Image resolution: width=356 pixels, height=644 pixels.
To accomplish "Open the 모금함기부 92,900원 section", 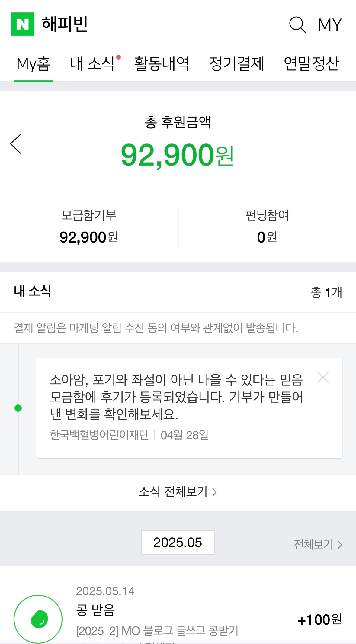I will click(89, 227).
